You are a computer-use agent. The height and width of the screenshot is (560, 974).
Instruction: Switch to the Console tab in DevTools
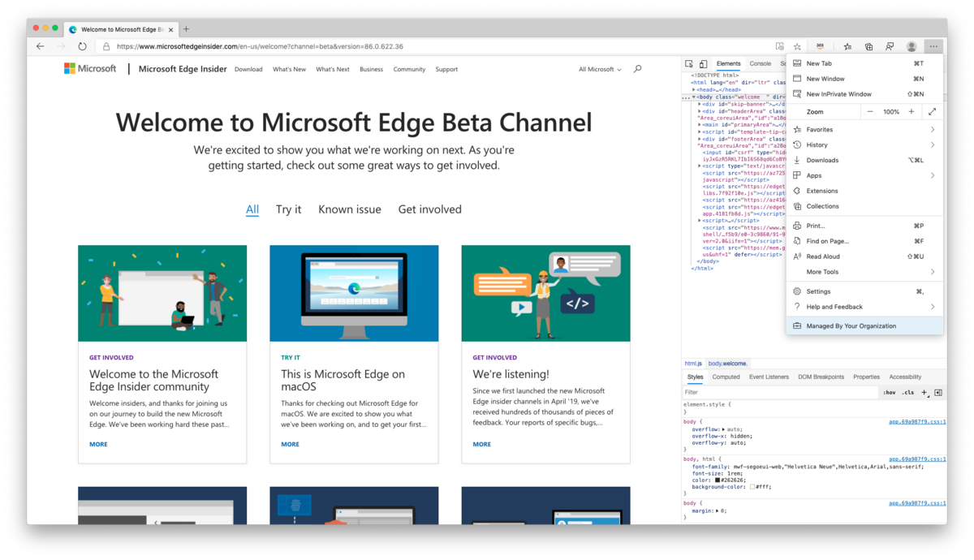761,63
